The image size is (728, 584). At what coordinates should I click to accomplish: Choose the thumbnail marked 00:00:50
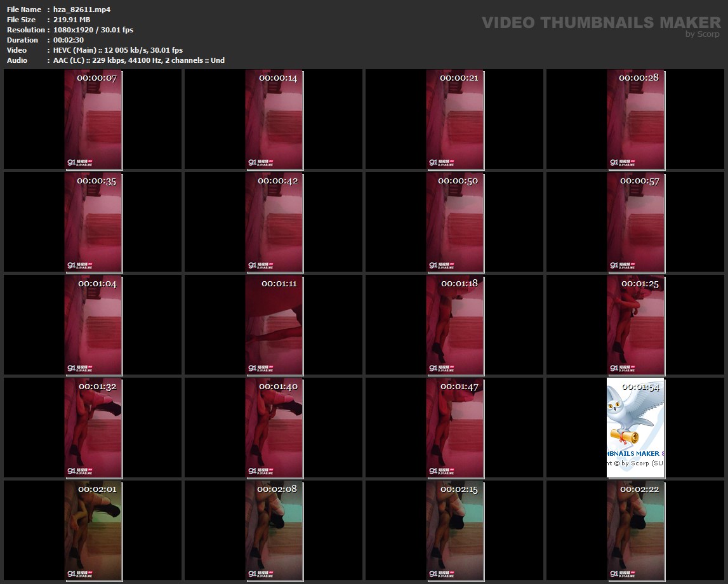pyautogui.click(x=455, y=222)
